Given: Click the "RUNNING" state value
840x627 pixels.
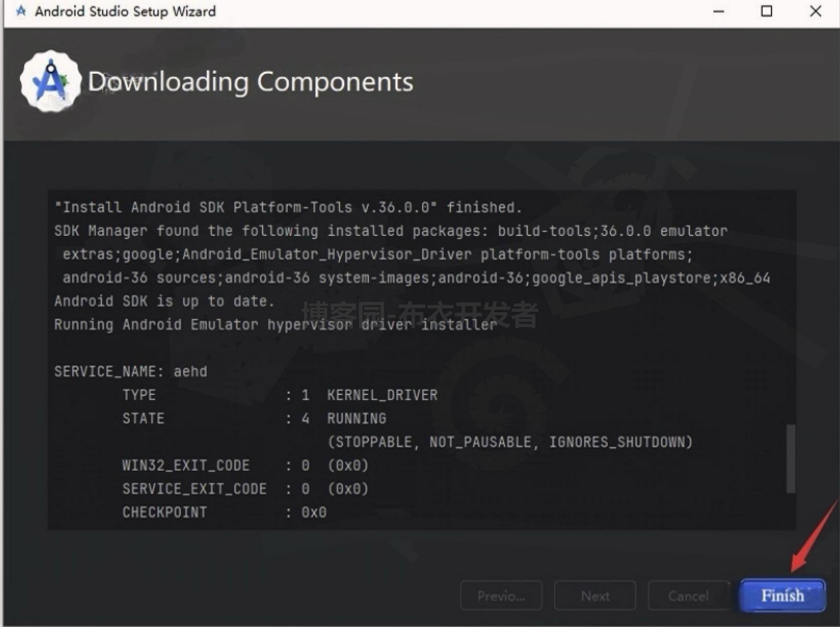Looking at the screenshot, I should pyautogui.click(x=357, y=418).
